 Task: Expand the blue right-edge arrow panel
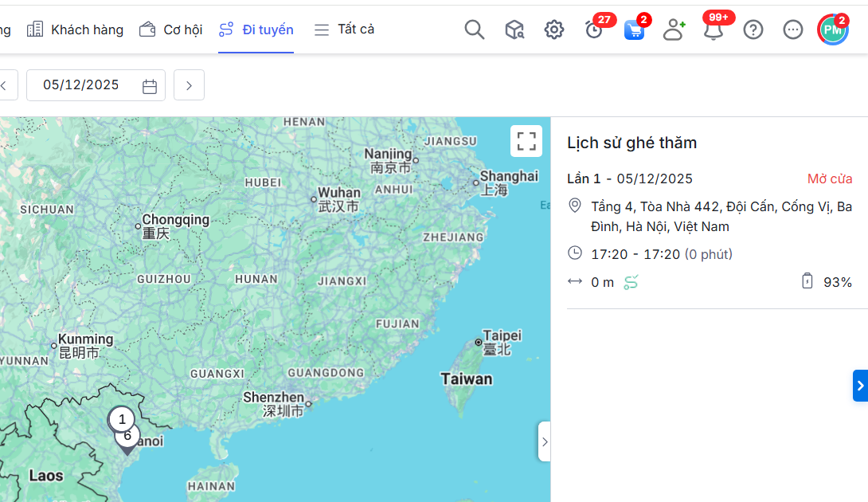860,386
